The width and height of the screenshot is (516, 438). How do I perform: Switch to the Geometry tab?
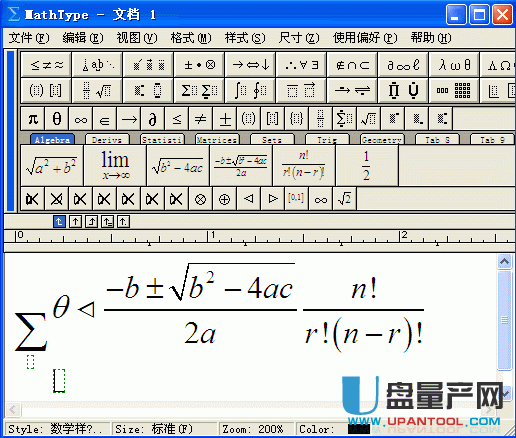coord(382,140)
